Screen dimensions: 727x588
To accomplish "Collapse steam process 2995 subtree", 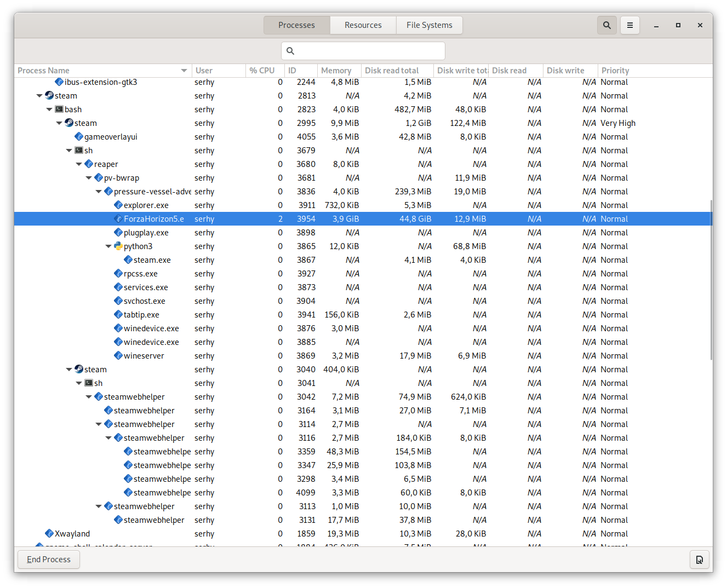I will (59, 123).
